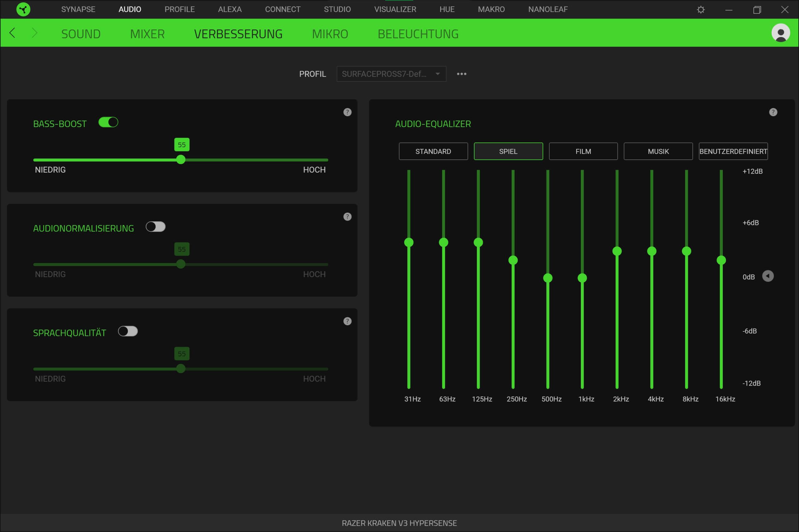The image size is (799, 532).
Task: Open the MIKRO tab
Action: pyautogui.click(x=330, y=34)
